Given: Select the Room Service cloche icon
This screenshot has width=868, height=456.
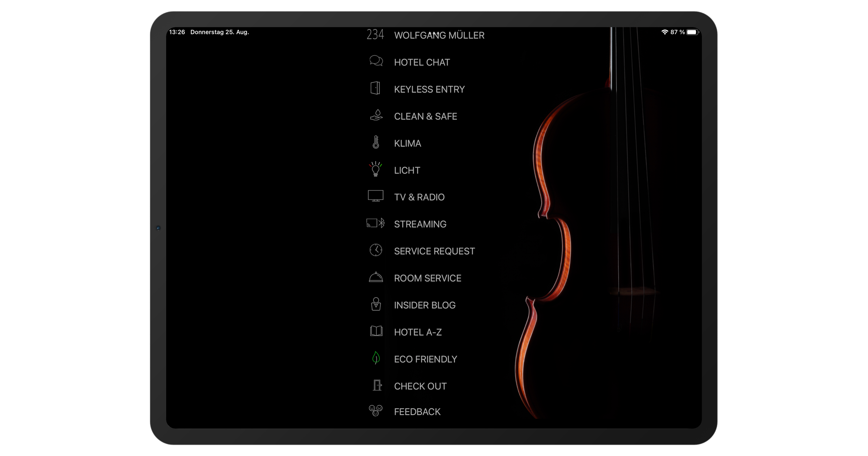Looking at the screenshot, I should (376, 277).
